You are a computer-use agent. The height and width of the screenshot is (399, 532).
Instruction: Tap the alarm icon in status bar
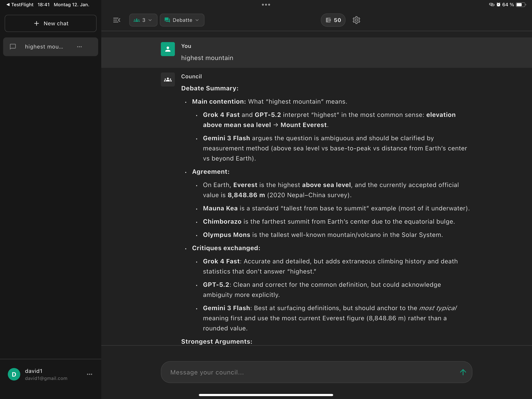click(x=498, y=4)
